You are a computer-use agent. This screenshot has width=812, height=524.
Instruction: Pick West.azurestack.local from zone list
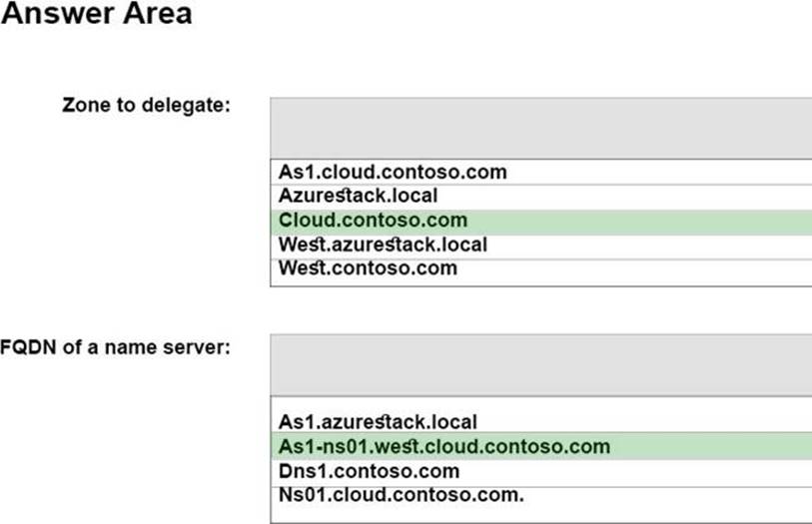pyautogui.click(x=383, y=245)
